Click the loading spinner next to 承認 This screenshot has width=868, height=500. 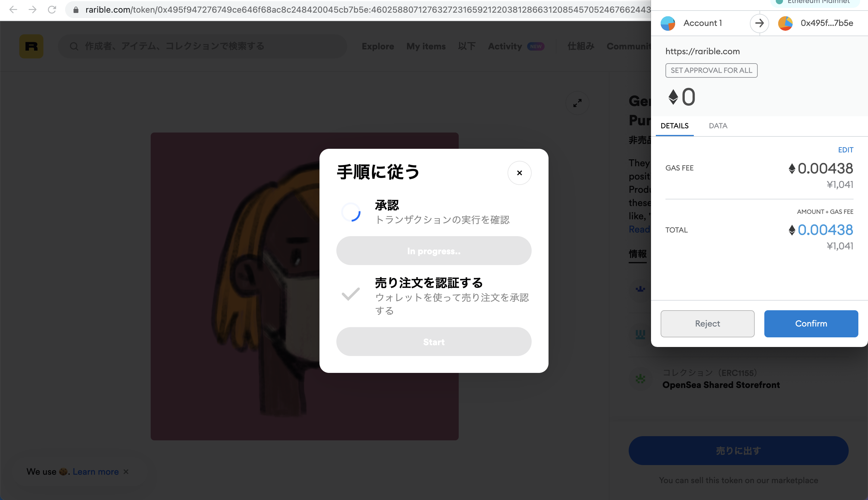click(351, 212)
